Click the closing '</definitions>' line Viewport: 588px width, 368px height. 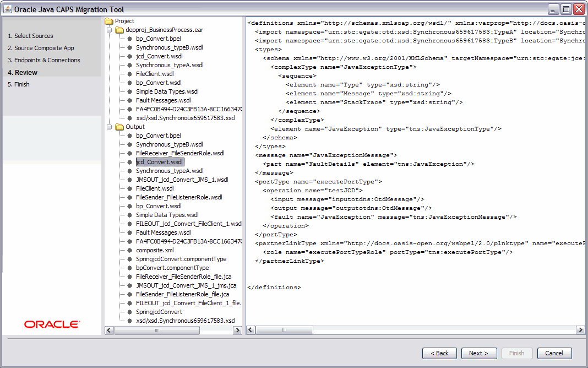click(x=274, y=288)
